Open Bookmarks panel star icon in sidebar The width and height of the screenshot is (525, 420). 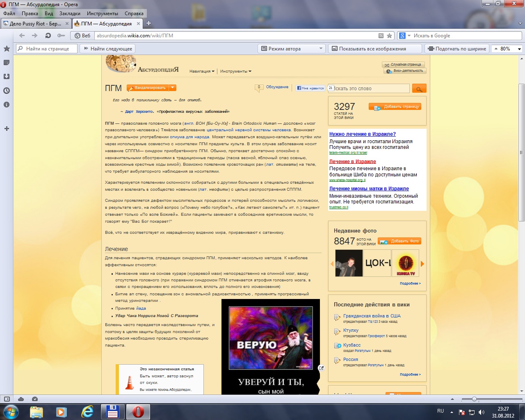7,49
